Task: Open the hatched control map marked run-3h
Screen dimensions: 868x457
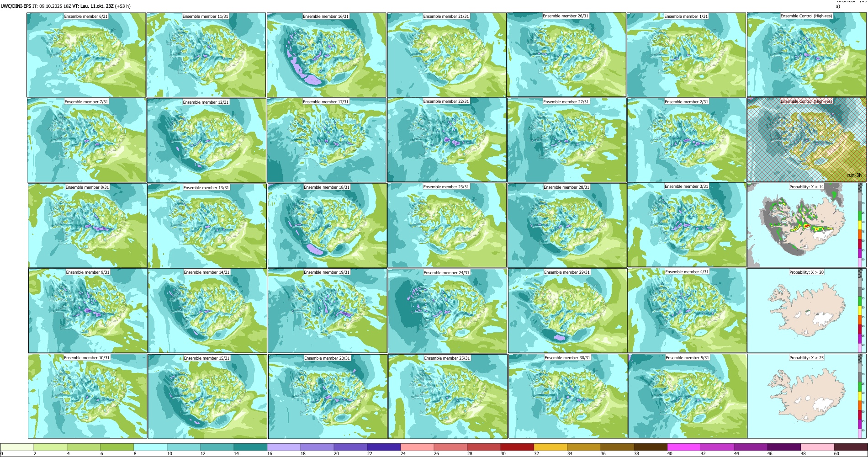Action: [807, 140]
